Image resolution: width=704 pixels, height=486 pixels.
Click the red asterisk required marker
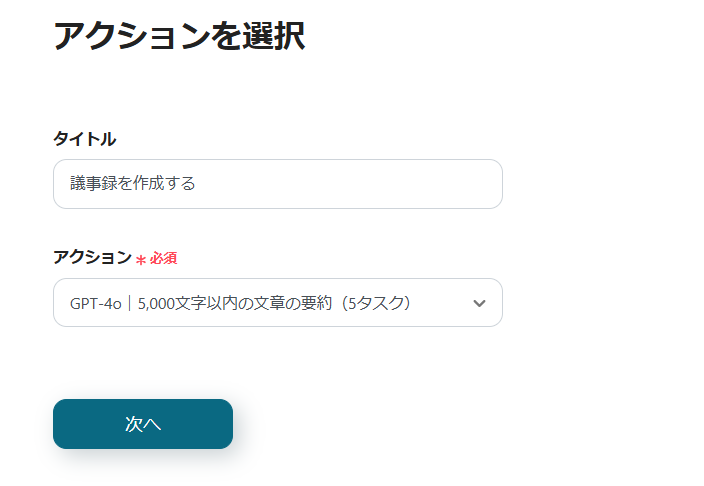[141, 259]
